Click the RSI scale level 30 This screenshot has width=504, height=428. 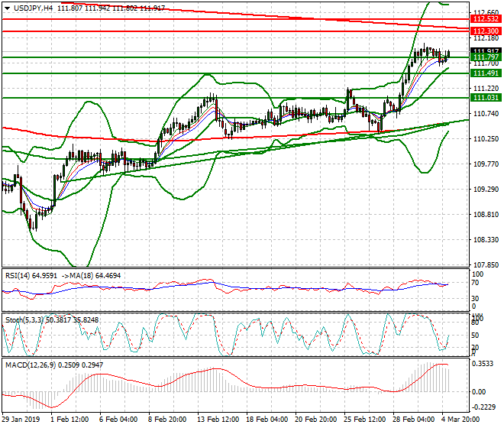click(475, 298)
